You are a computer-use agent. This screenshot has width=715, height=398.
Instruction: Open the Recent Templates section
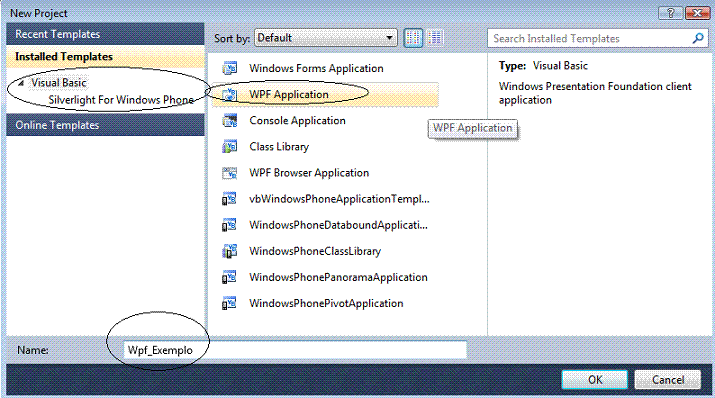(x=105, y=34)
